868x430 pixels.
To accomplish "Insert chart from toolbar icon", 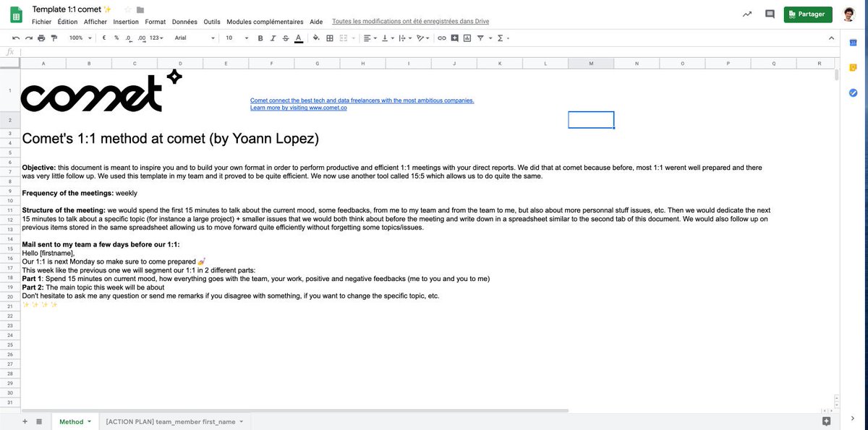I will click(467, 38).
